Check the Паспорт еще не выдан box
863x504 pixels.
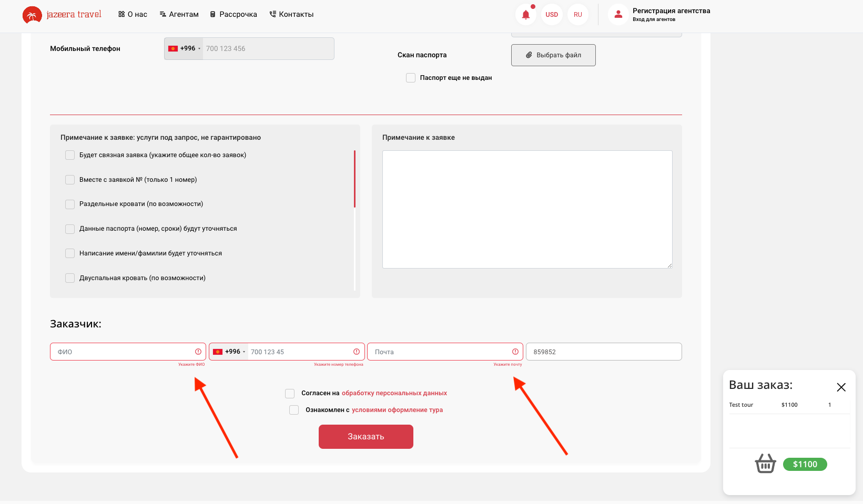pos(411,78)
